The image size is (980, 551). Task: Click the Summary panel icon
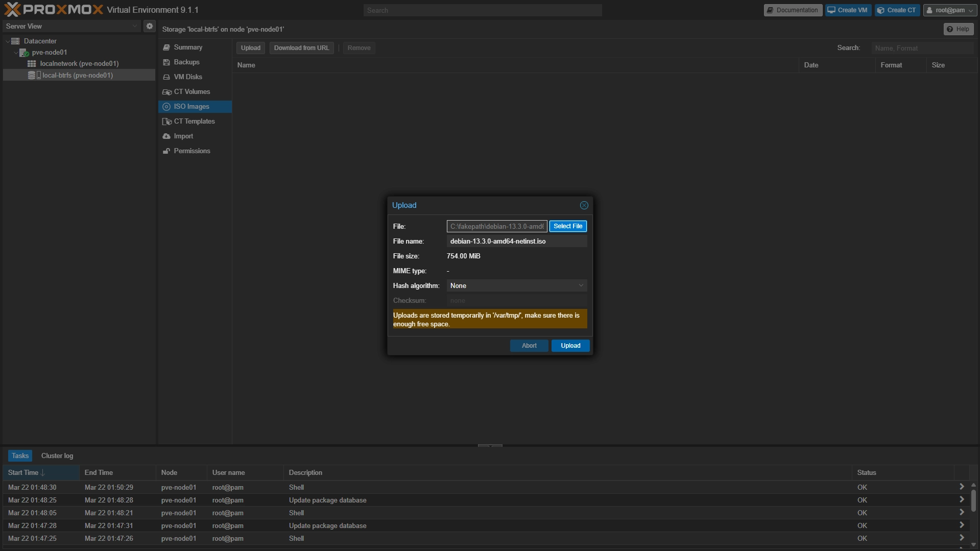click(x=166, y=47)
